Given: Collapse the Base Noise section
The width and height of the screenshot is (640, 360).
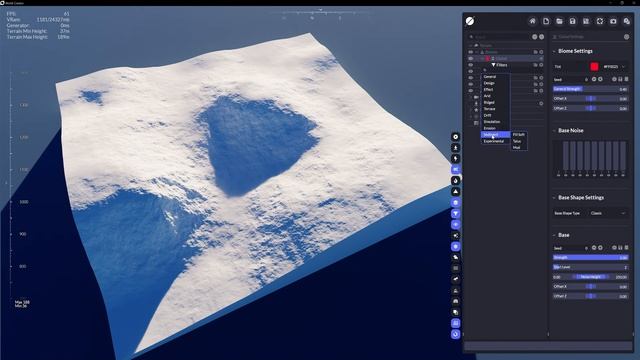Looking at the screenshot, I should (554, 131).
